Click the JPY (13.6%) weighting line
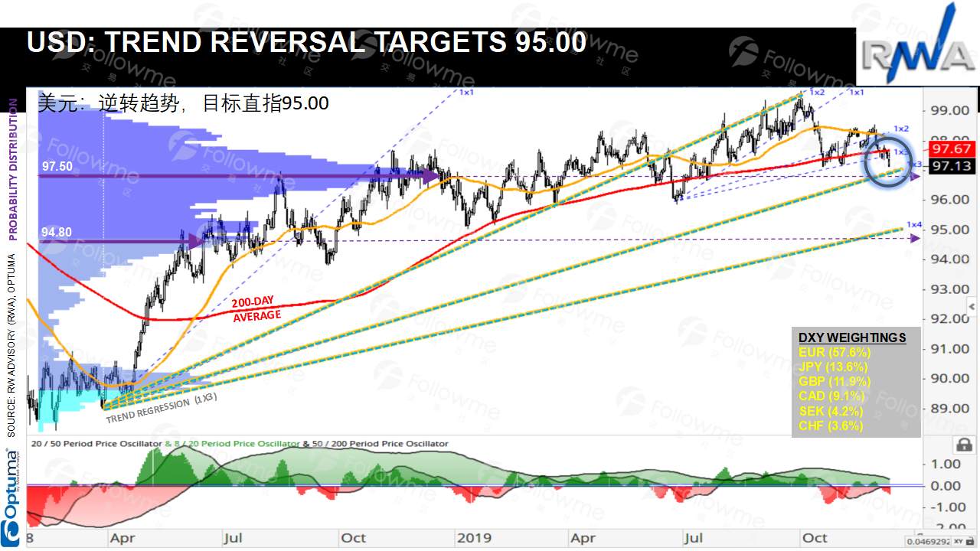980x551 pixels. pyautogui.click(x=833, y=367)
